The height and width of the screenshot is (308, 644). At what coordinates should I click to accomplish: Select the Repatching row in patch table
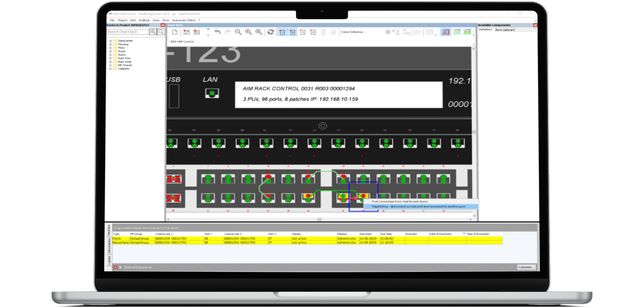pos(307,243)
